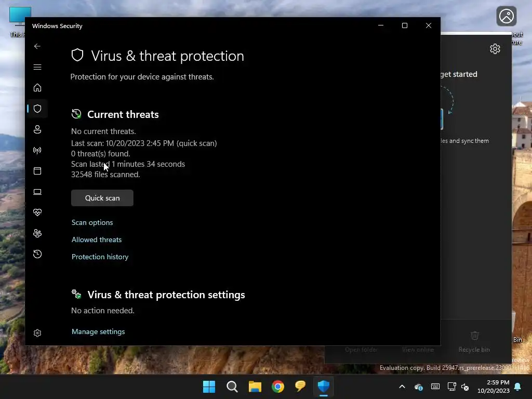Open Protection history link

coord(100,257)
